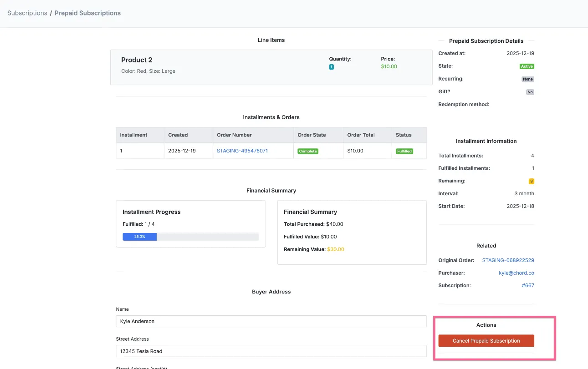The width and height of the screenshot is (588, 369).
Task: Open subscription #667 link
Action: (528, 285)
